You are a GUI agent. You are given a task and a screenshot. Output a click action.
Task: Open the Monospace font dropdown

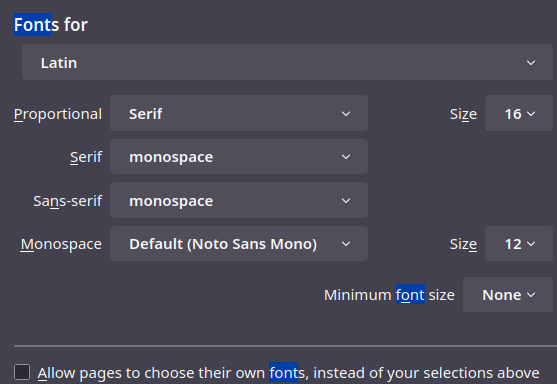[239, 244]
